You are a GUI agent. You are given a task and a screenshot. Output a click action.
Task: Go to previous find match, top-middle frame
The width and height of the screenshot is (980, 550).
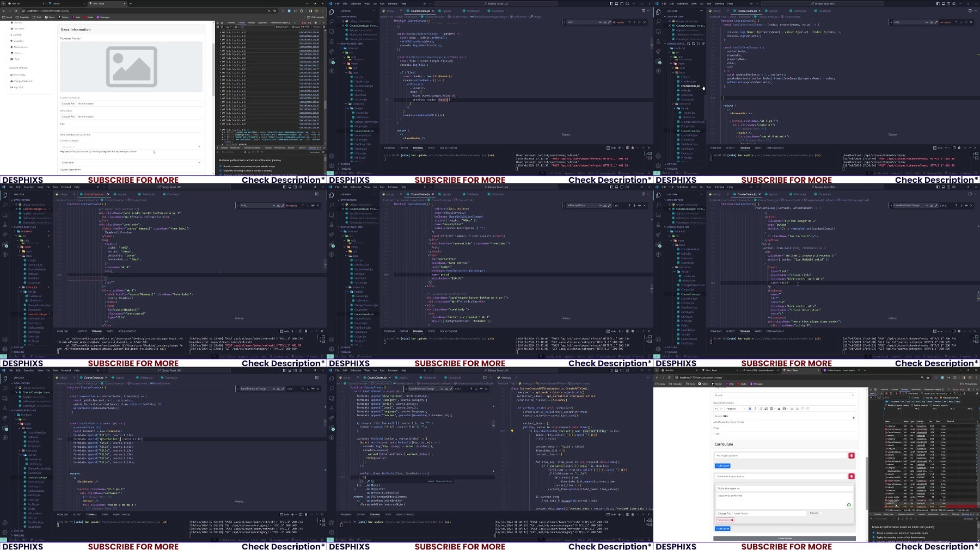[629, 22]
